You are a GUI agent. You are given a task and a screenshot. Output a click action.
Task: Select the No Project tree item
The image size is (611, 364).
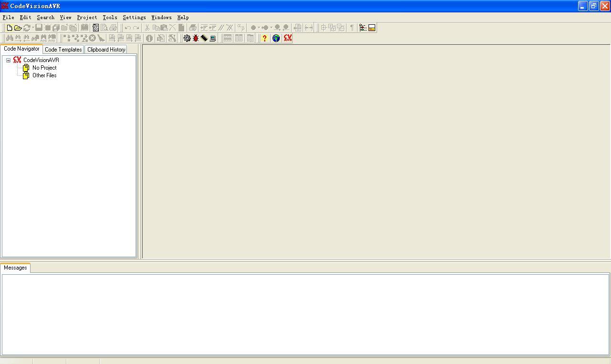coord(44,68)
